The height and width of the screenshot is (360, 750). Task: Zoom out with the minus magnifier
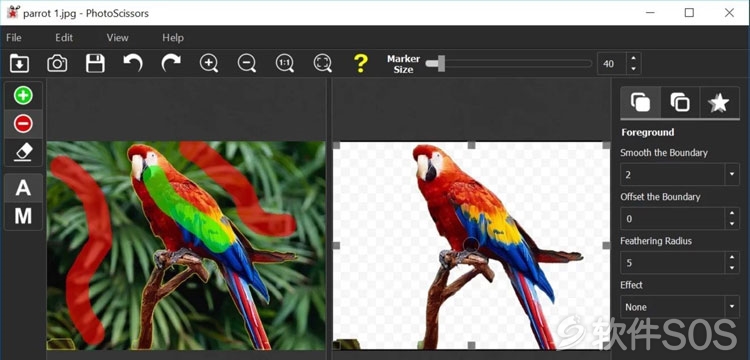(247, 63)
